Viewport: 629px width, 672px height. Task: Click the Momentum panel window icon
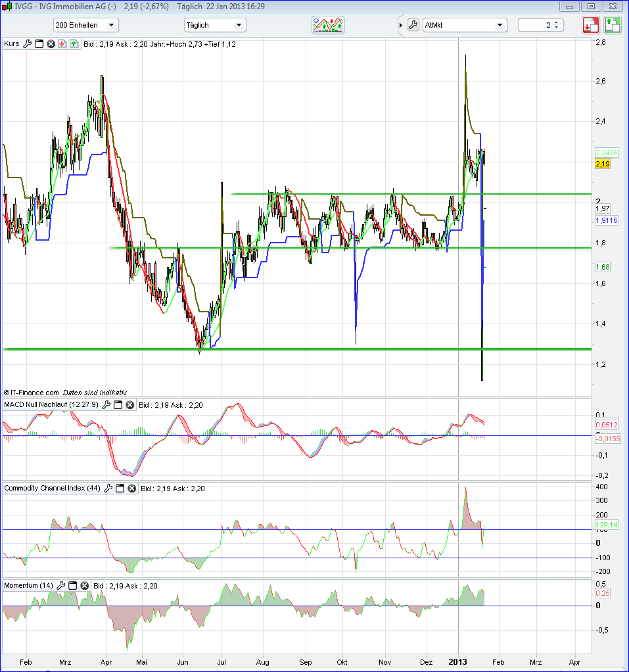73,585
